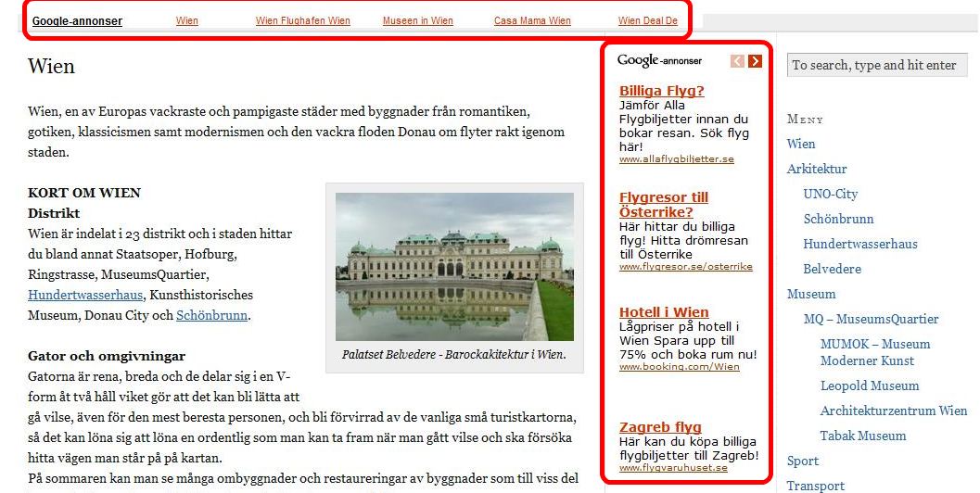Viewport: 980px width, 493px height.
Task: Click the Billiga Flyg? ad headline
Action: (662, 91)
